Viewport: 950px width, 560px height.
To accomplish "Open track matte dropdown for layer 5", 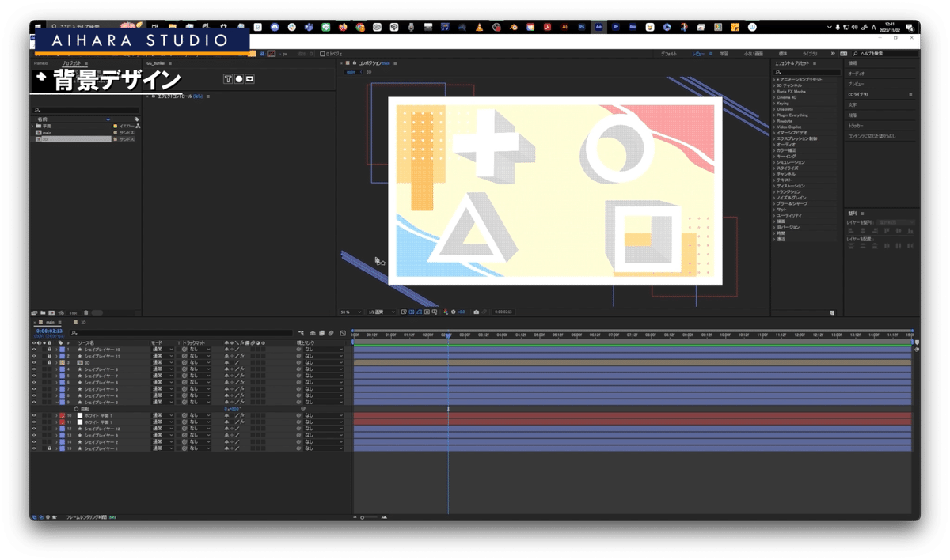I will pos(199,376).
